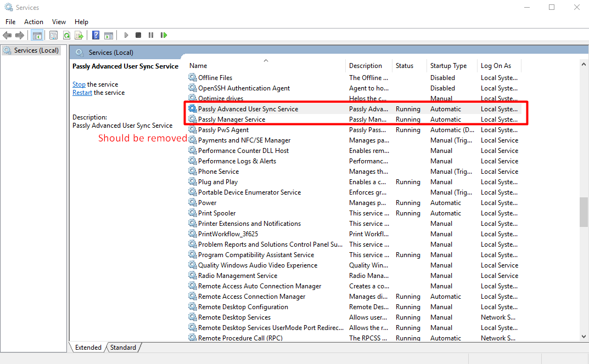Click gear icon of Passly Advanced User Sync Service

point(192,109)
